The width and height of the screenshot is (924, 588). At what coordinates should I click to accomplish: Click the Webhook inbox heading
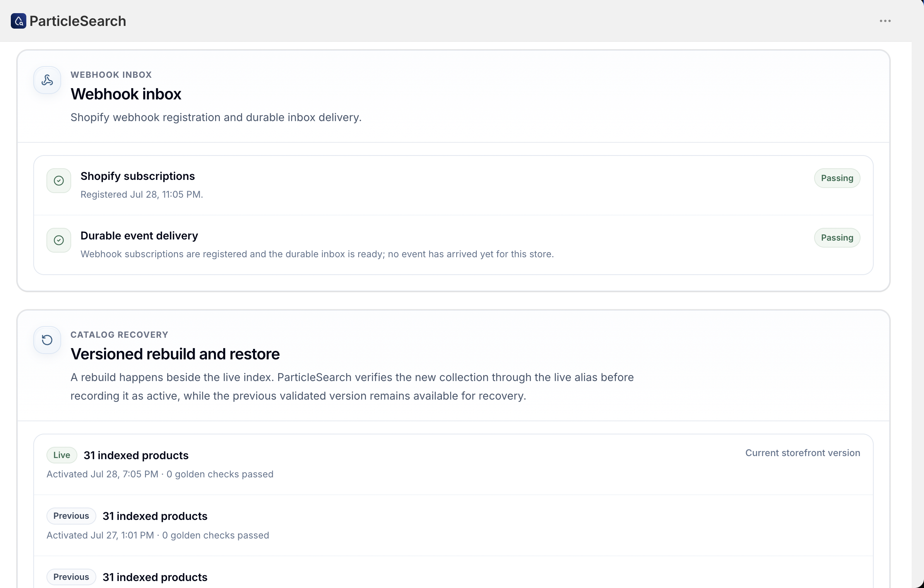[x=126, y=94]
